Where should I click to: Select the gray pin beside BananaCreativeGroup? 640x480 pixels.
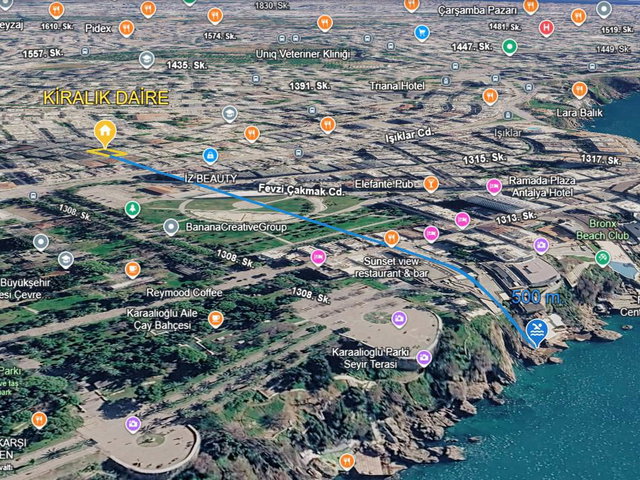pyautogui.click(x=171, y=227)
